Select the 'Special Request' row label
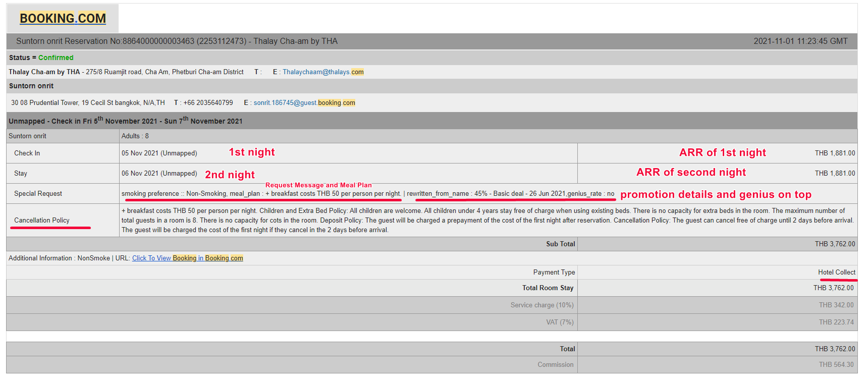The image size is (868, 381). pos(38,194)
